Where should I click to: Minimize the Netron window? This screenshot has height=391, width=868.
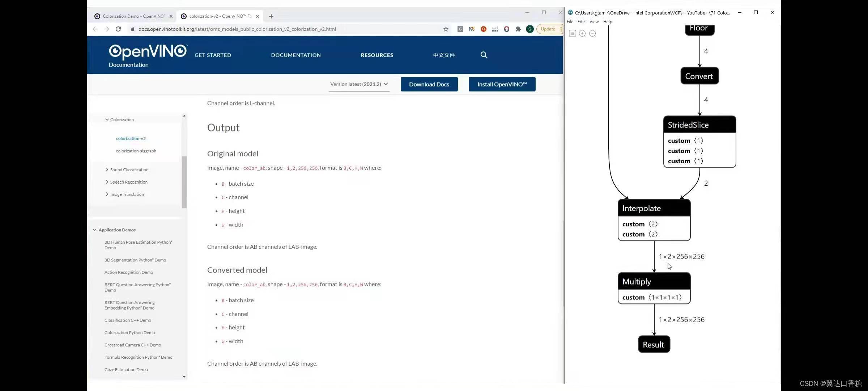coord(740,12)
